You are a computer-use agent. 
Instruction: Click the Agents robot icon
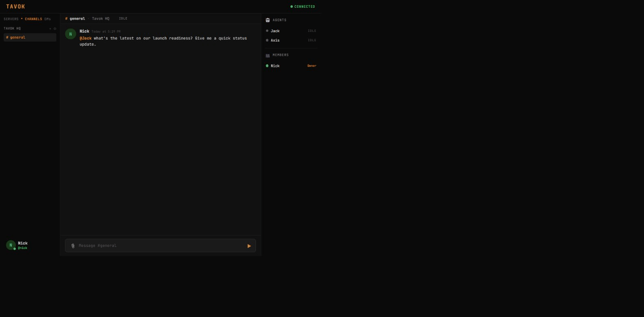point(267,20)
